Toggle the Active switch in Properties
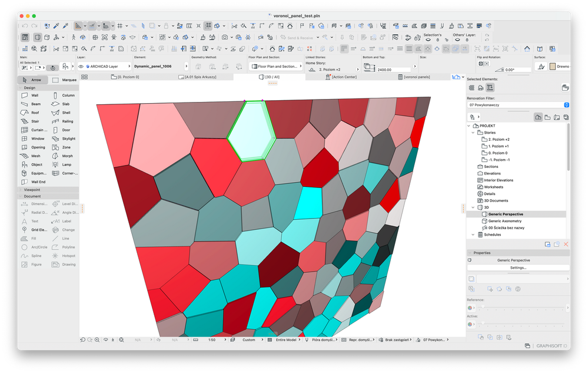The image size is (588, 373). point(471,324)
